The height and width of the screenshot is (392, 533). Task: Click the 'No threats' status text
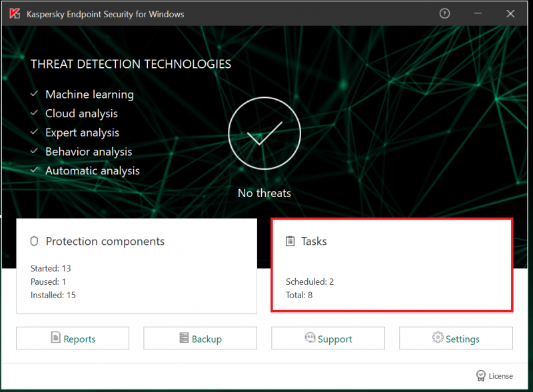click(265, 193)
